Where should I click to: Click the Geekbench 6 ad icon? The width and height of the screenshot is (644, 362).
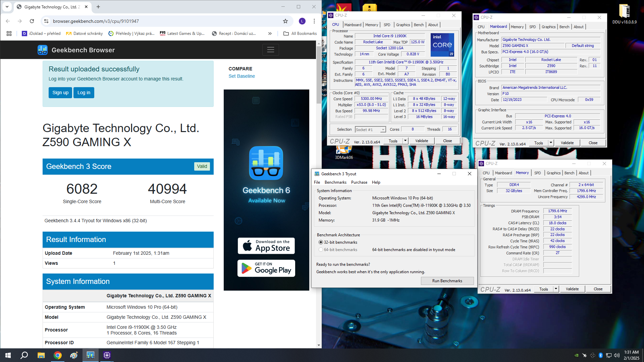coord(266,163)
